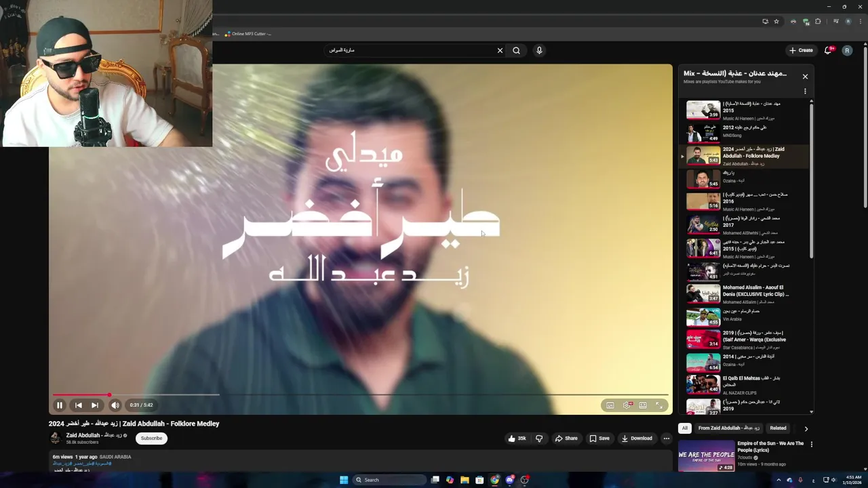Show hidden system tray icons chevron

point(778,480)
